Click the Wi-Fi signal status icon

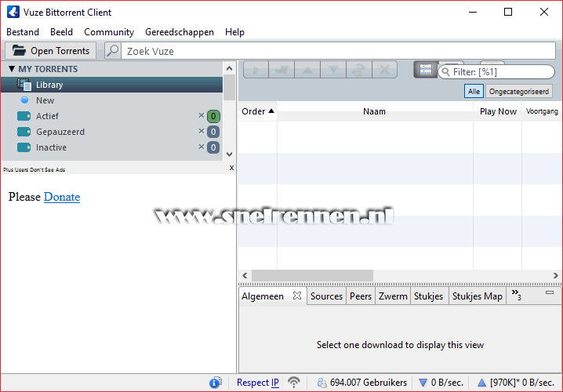(x=294, y=383)
